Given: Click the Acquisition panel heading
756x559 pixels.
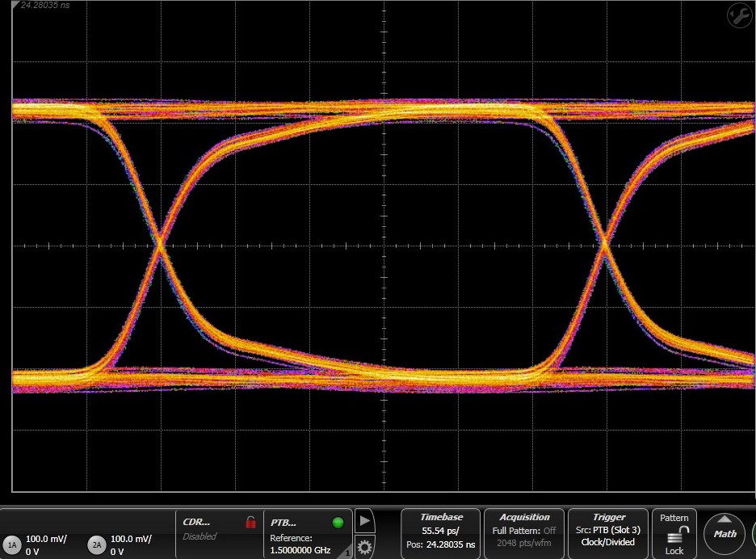Looking at the screenshot, I should (524, 517).
